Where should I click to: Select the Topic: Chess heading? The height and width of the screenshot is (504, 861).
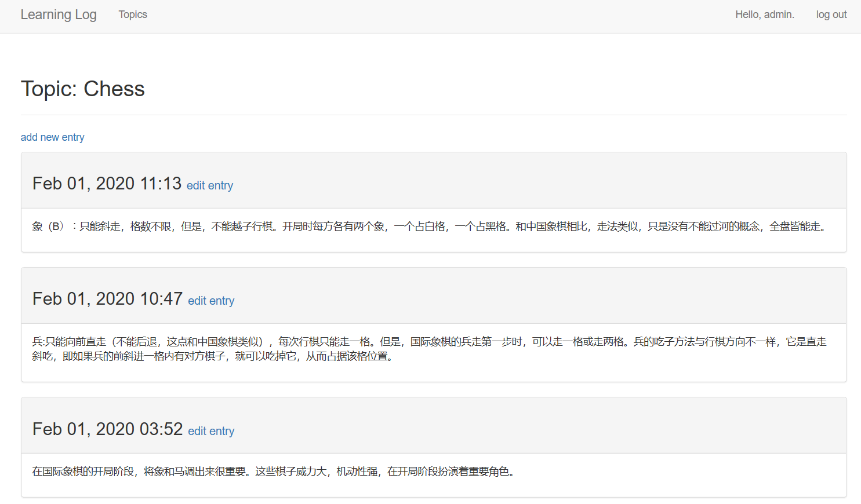82,89
